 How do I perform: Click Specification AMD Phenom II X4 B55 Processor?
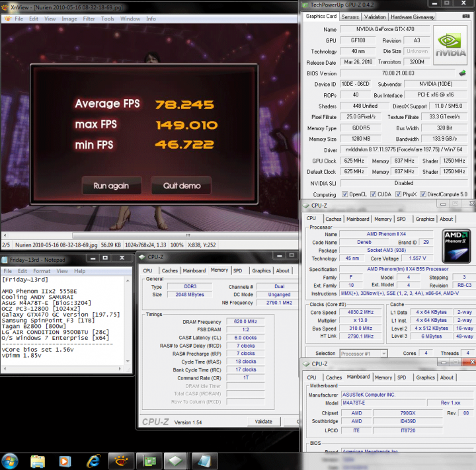click(x=407, y=269)
